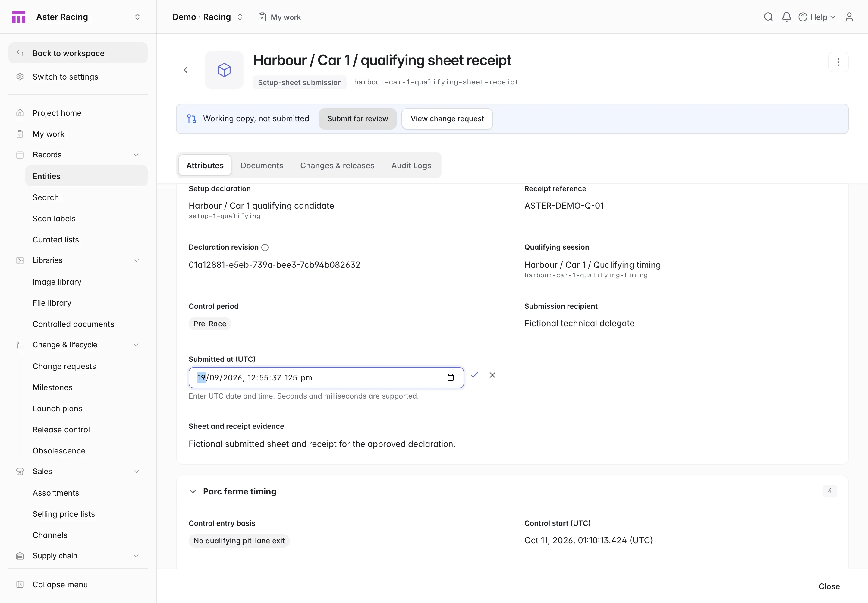
Task: Switch to the Documents tab
Action: click(262, 166)
